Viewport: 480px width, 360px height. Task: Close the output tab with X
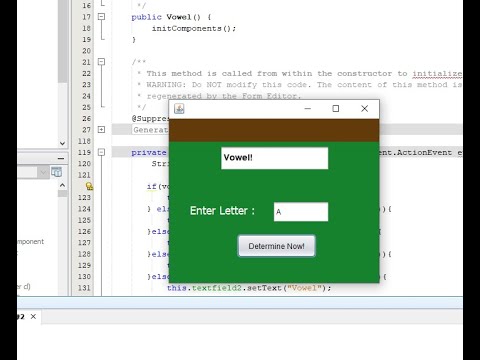coord(33,316)
